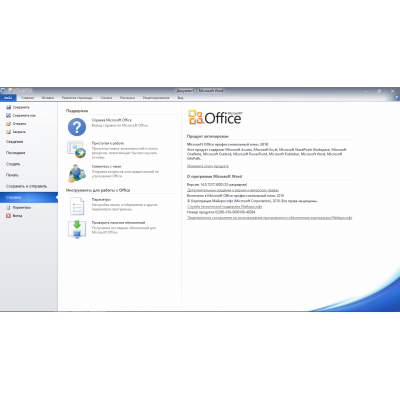The image size is (400, 400).
Task: Open Параметры under Инструменты для работы с Office
Action: (77, 206)
